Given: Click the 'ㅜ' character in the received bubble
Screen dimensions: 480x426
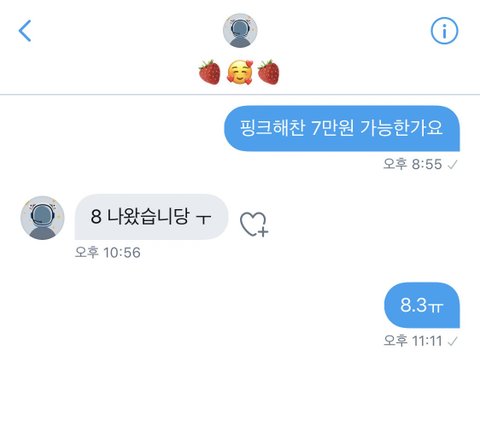Looking at the screenshot, I should pos(204,218).
